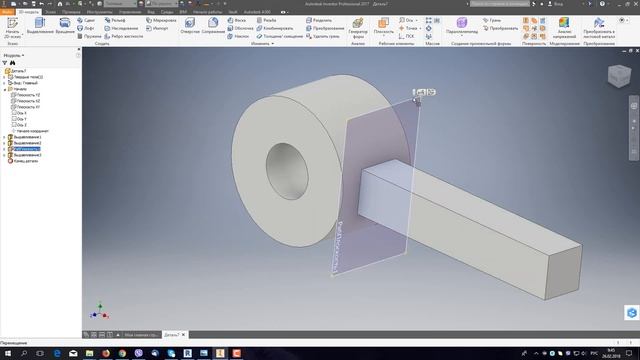Select Конец детали in browser tree
Image resolution: width=640 pixels, height=360 pixels.
coord(23,161)
